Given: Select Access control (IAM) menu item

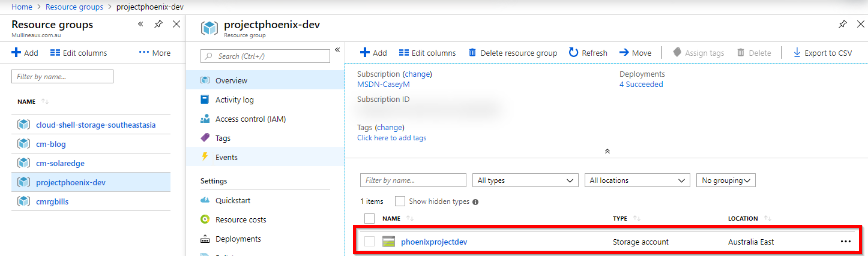Looking at the screenshot, I should click(x=250, y=119).
